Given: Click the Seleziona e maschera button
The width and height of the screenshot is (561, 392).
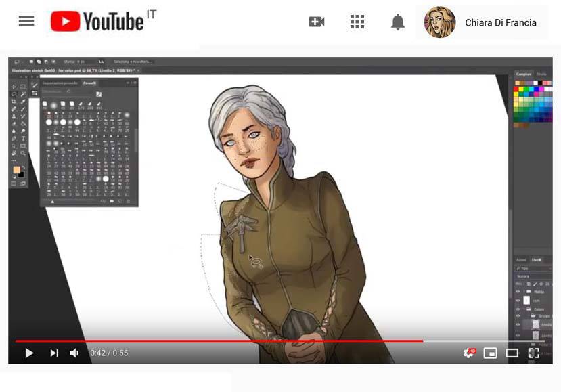Looking at the screenshot, I should point(133,62).
